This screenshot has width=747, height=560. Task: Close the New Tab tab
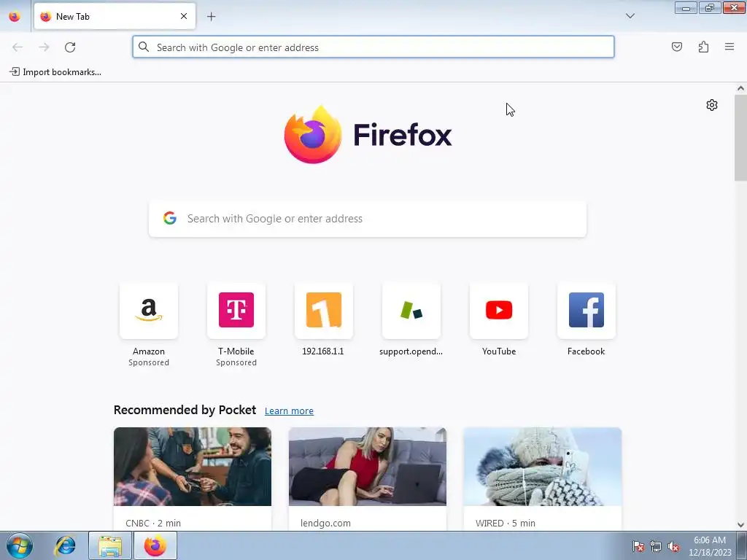tap(184, 16)
